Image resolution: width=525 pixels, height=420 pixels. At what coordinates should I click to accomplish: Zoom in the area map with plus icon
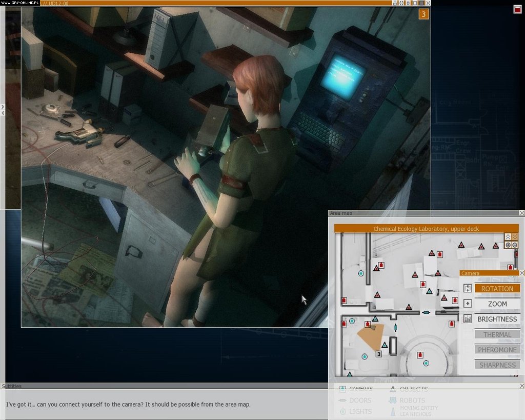tap(508, 245)
